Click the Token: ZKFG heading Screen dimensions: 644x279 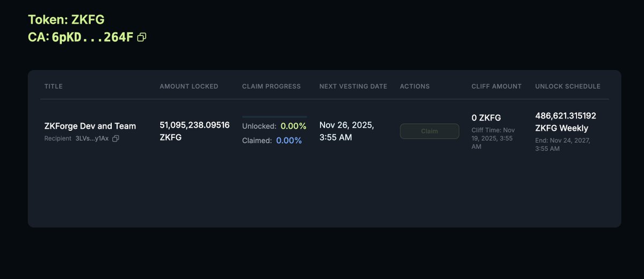[x=66, y=20]
